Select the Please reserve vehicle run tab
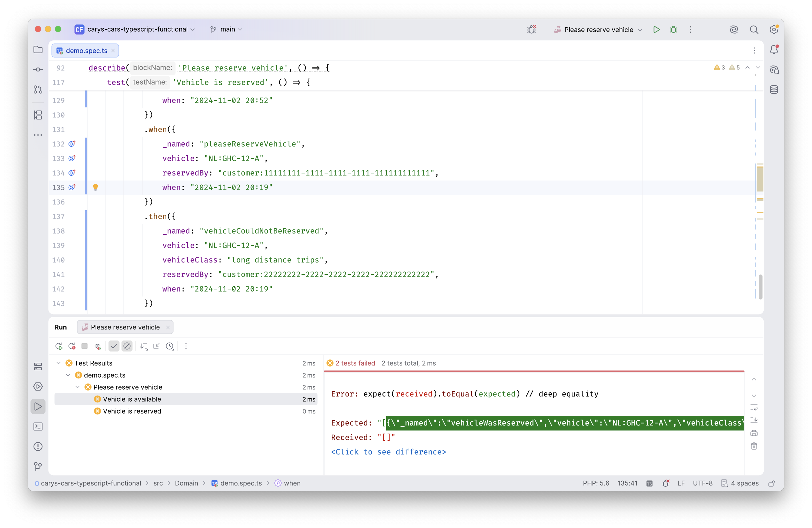The height and width of the screenshot is (528, 812). [x=125, y=327]
